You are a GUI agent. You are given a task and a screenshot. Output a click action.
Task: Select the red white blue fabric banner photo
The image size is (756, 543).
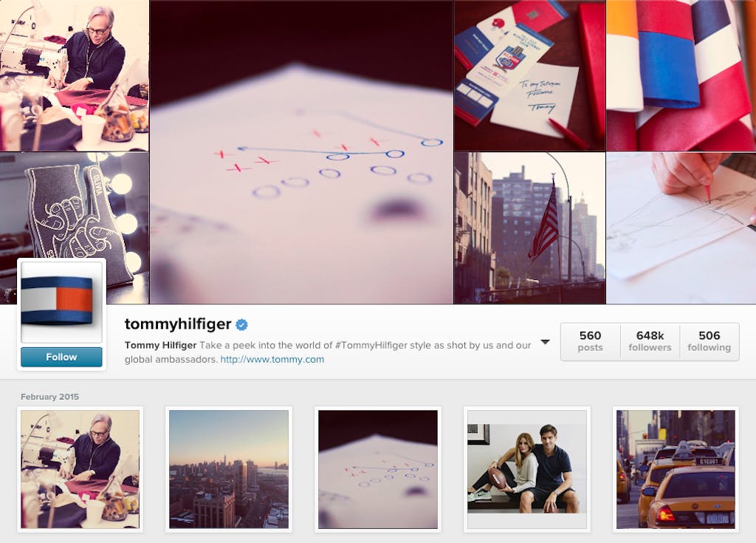tap(681, 75)
